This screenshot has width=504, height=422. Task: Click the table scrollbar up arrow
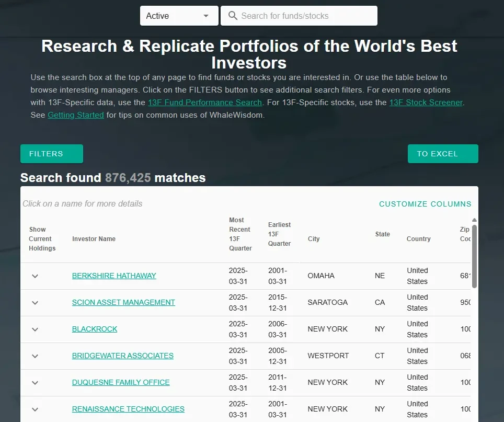click(x=474, y=220)
